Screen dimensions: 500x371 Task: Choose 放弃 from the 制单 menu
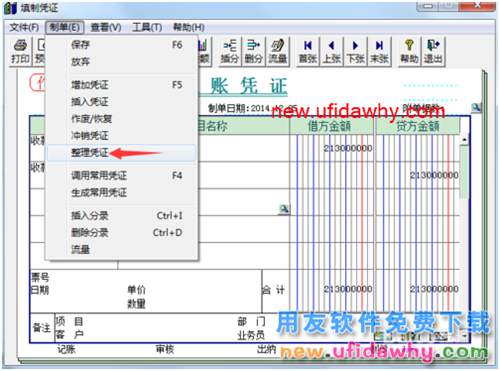click(x=122, y=62)
